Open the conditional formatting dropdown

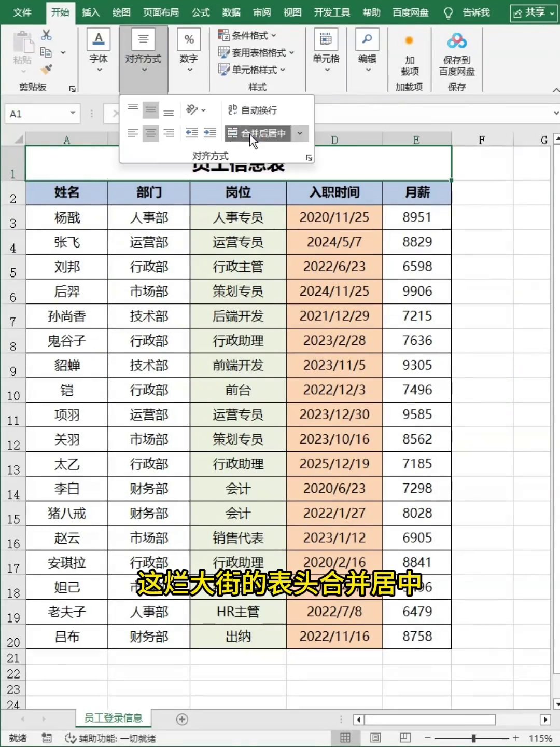click(x=247, y=35)
